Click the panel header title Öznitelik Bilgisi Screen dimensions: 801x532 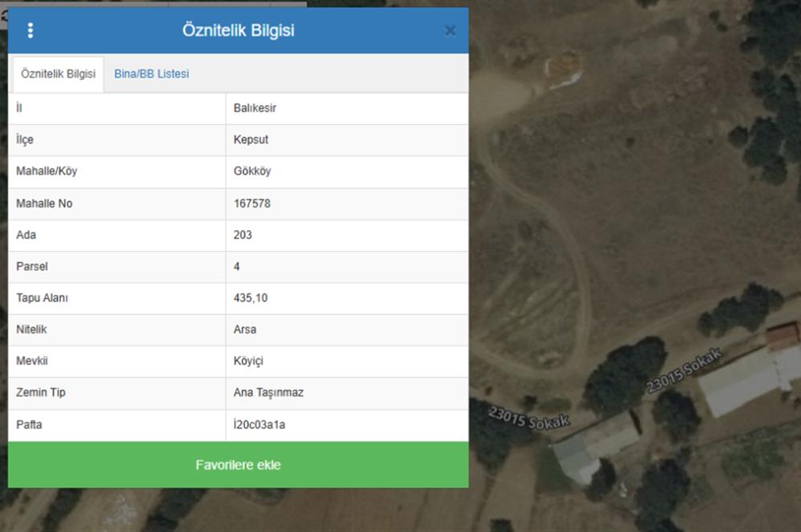[x=238, y=30]
